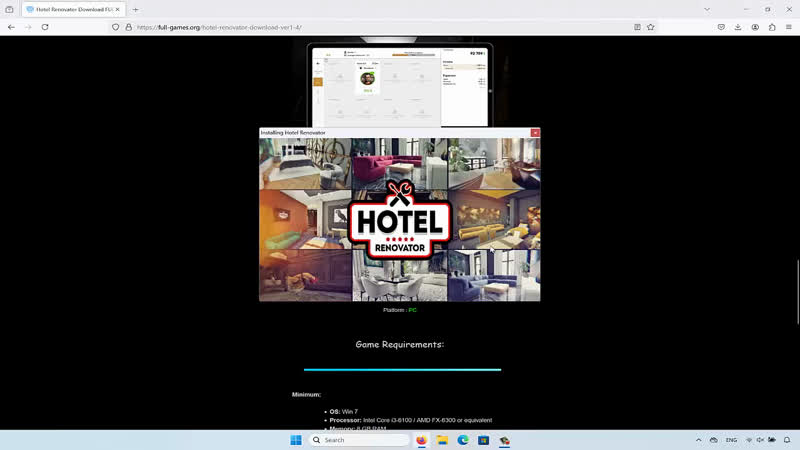Open notifications bell in the tray
Screen dimensions: 800x450
[787, 440]
